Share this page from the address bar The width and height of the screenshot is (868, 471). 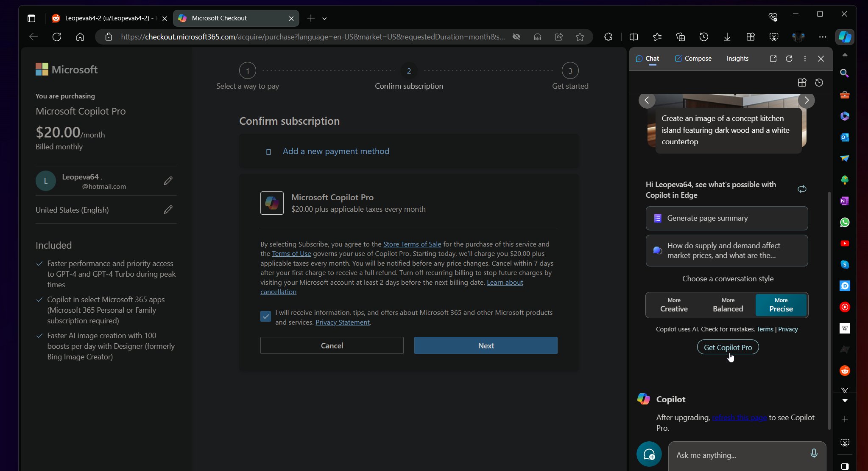pyautogui.click(x=559, y=37)
